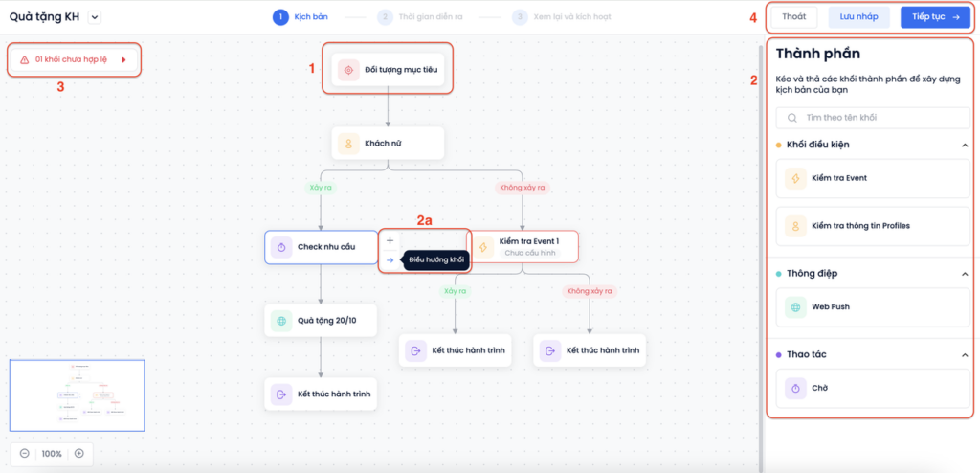
Task: Go to step 1 Kịch bản
Action: 300,17
